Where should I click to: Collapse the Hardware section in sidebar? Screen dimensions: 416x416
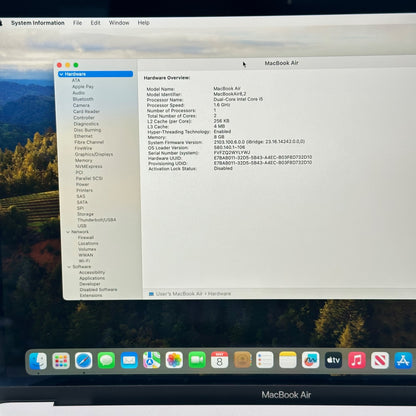click(61, 74)
